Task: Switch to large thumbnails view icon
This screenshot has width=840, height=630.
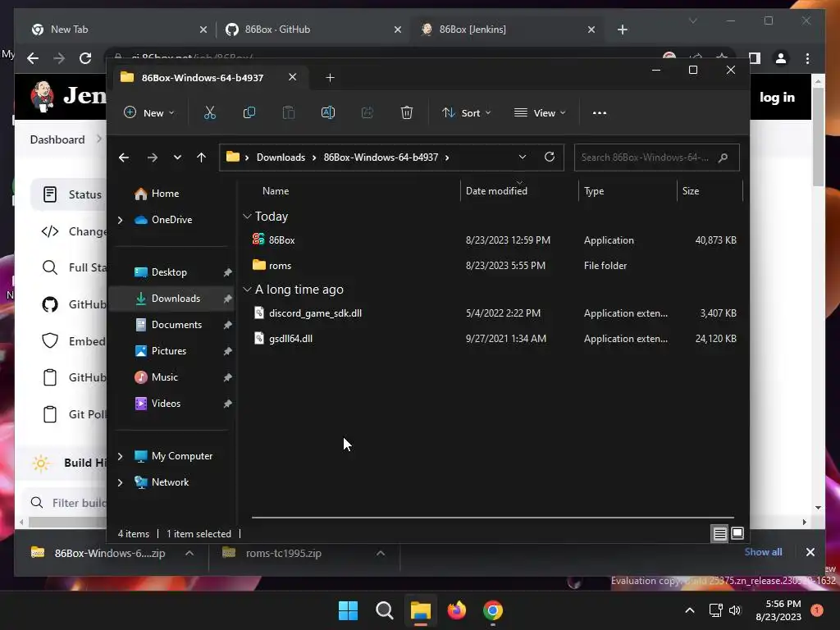Action: (x=737, y=533)
